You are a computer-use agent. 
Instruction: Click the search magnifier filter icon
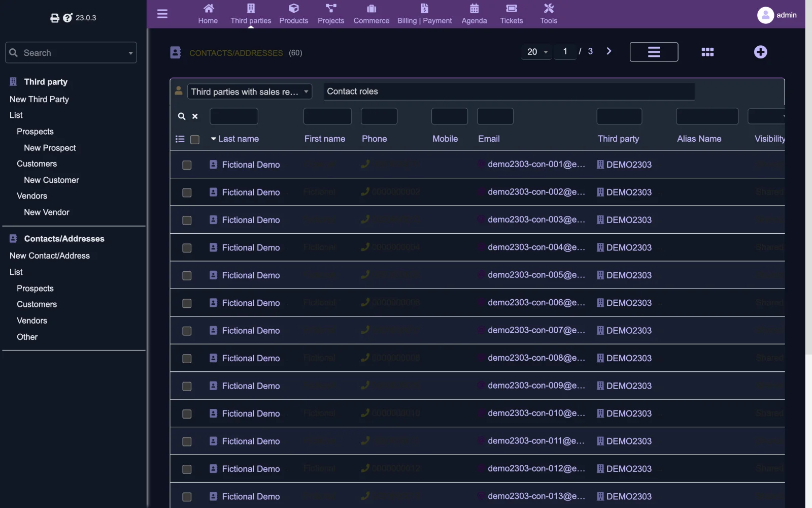click(182, 116)
